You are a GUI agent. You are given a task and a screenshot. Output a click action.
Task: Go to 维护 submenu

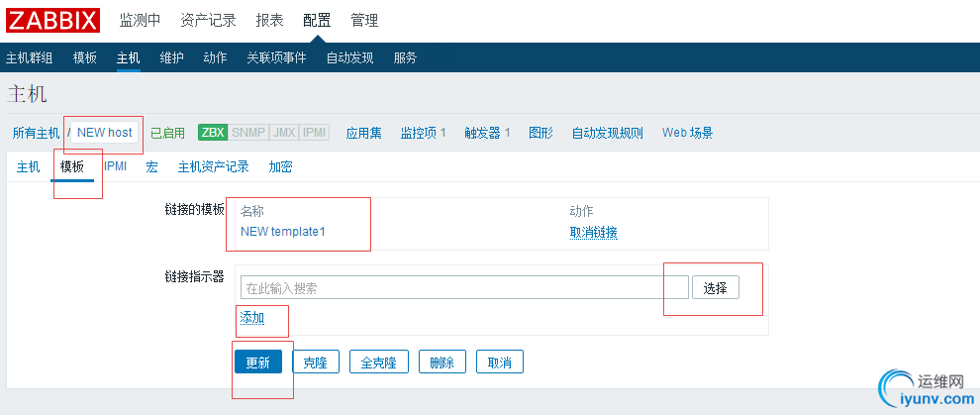pyautogui.click(x=171, y=58)
